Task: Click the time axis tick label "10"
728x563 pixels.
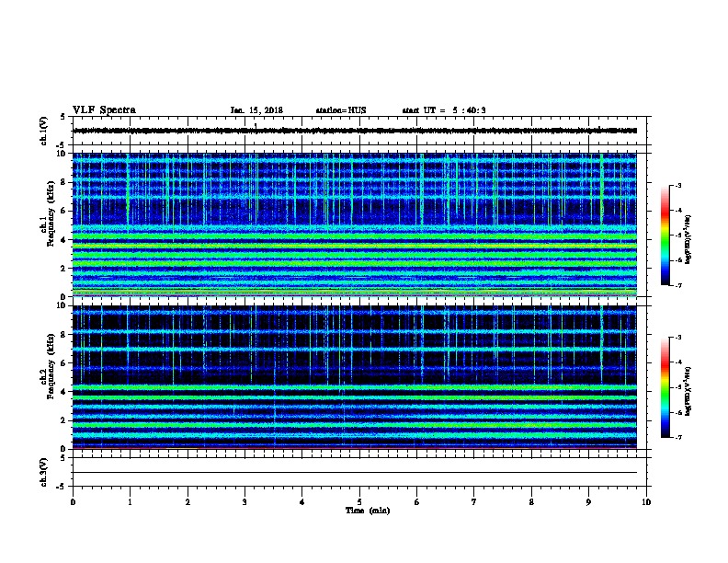Action: click(646, 502)
